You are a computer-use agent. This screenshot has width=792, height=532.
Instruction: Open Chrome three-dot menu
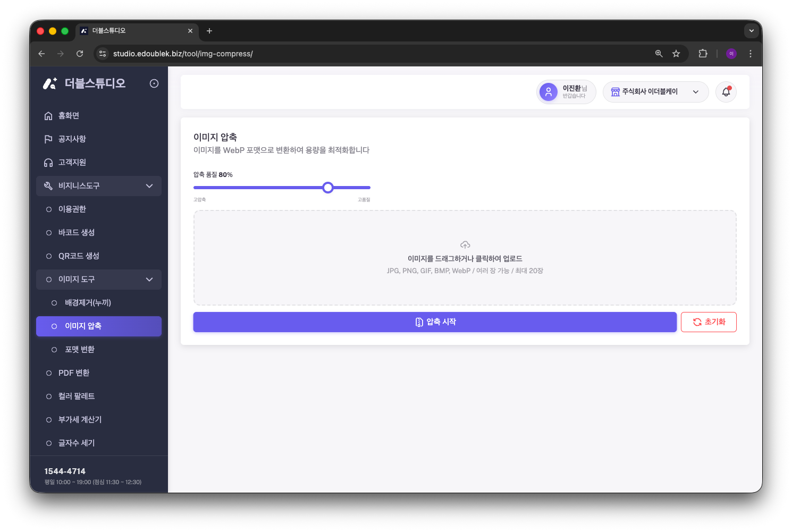click(751, 54)
